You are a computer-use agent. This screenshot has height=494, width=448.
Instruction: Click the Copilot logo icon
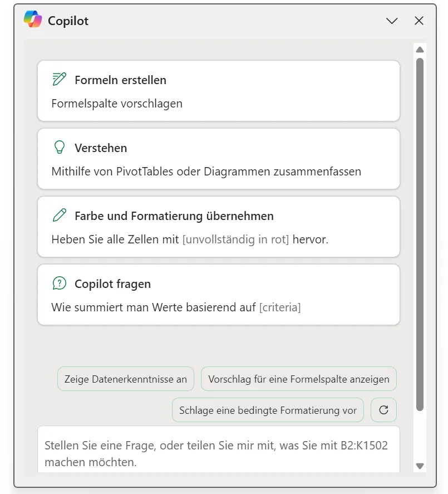coord(33,19)
